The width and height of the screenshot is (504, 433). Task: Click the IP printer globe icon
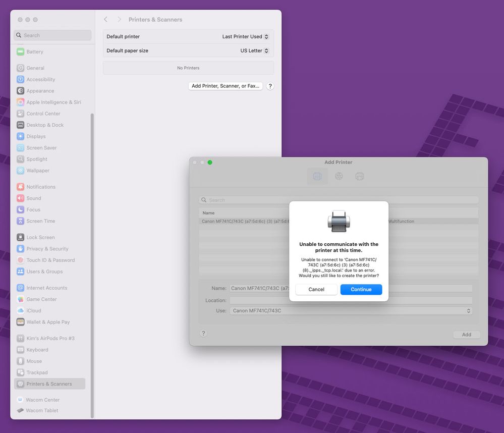[339, 176]
